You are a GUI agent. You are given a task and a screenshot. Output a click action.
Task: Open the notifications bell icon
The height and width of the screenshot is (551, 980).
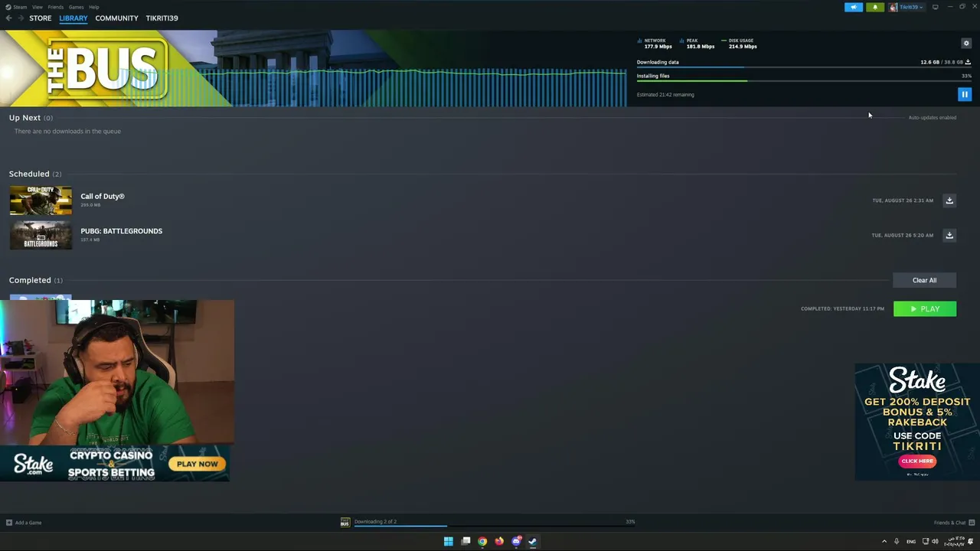[874, 7]
